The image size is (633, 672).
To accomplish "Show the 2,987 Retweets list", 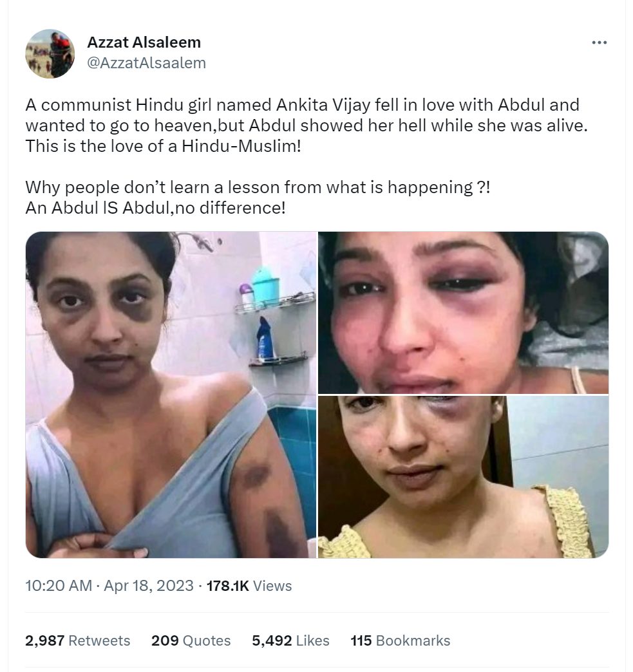I will click(x=78, y=640).
